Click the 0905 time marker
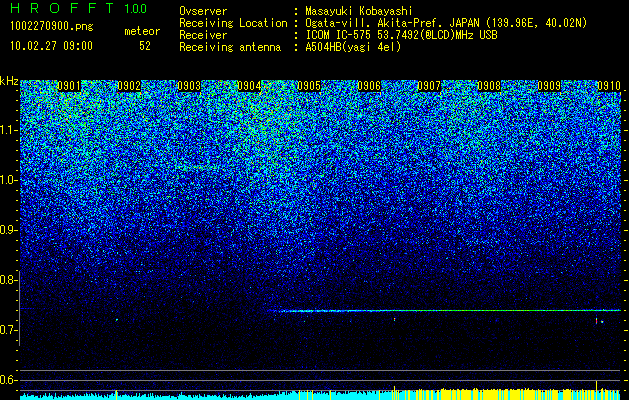The height and width of the screenshot is (400, 629). point(309,86)
